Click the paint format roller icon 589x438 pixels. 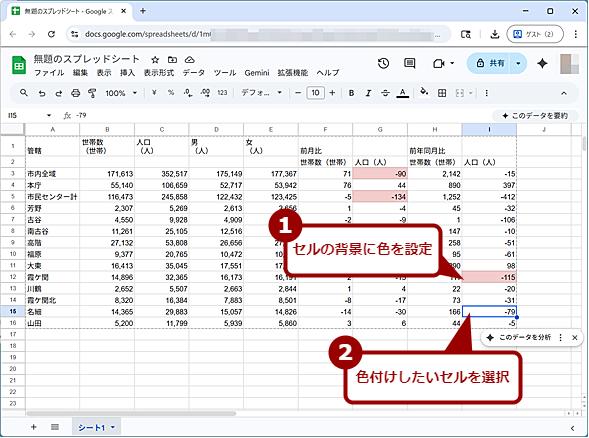[x=92, y=93]
